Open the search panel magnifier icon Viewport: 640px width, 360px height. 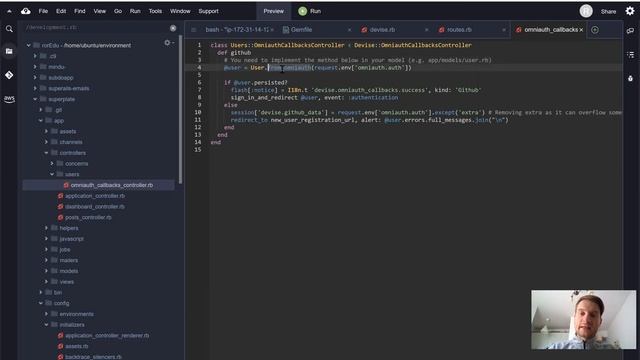click(9, 29)
